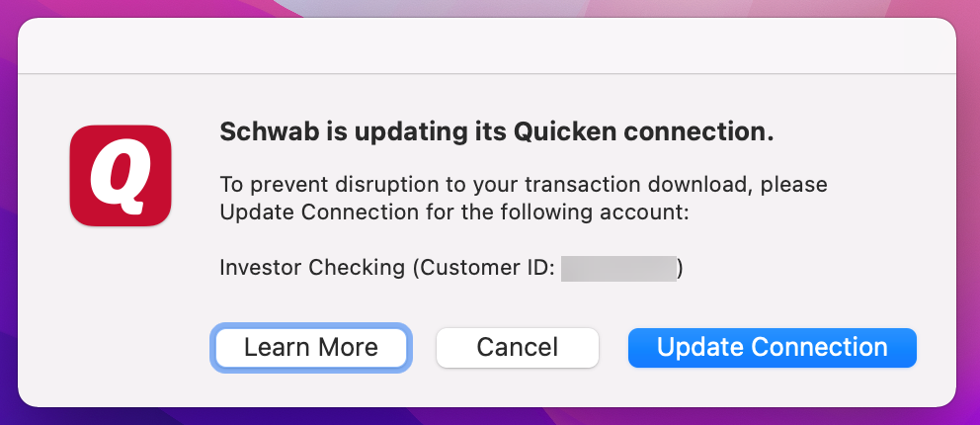Click 'transaction download' words in the message
This screenshot has height=425, width=980.
pos(634,186)
